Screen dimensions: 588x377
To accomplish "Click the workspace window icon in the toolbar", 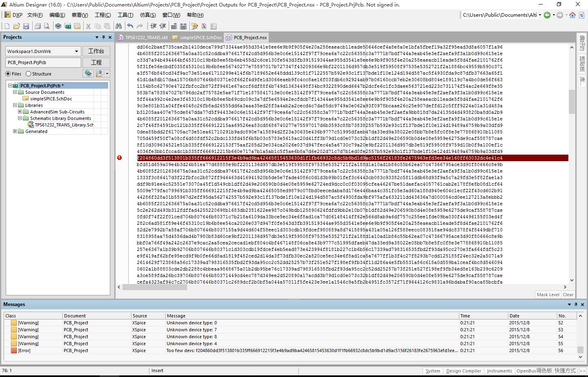I will click(x=77, y=26).
